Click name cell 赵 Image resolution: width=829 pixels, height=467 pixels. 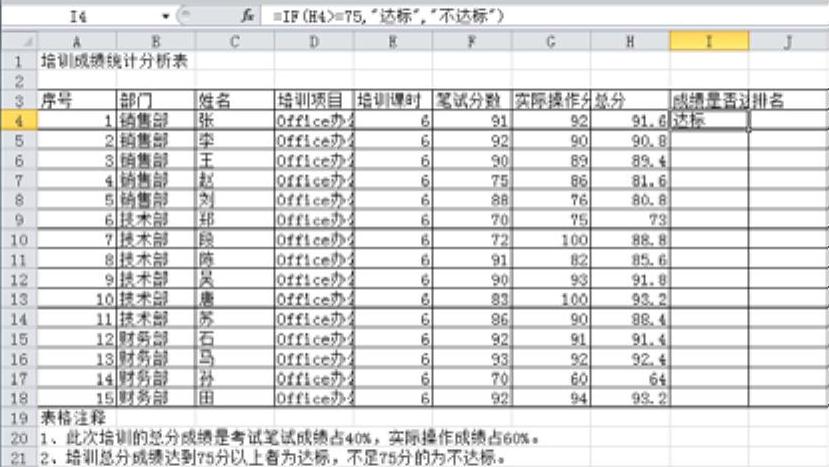[x=234, y=180]
